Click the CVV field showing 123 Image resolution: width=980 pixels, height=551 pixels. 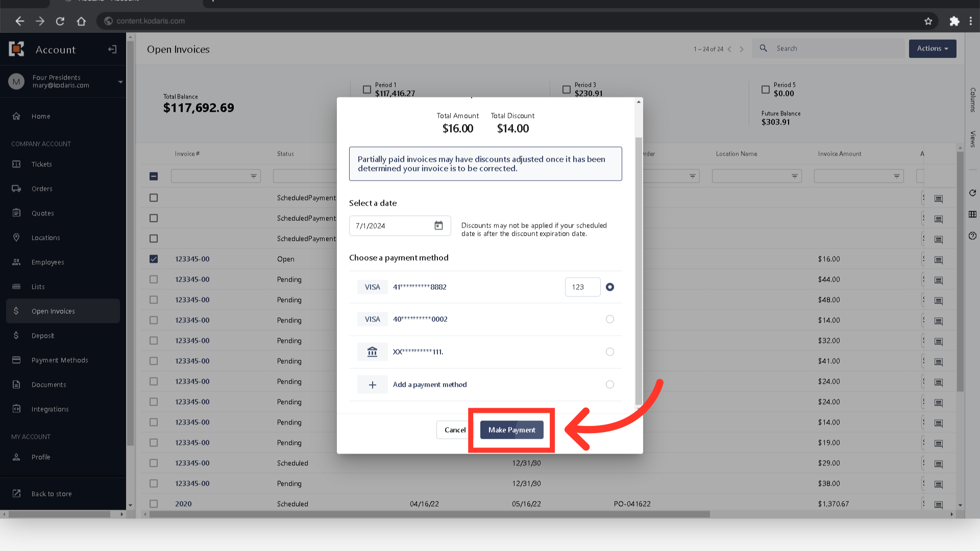(x=582, y=287)
